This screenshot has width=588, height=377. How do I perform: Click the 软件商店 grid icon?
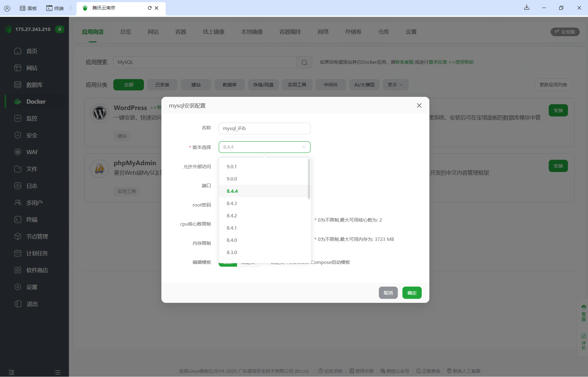(18, 270)
